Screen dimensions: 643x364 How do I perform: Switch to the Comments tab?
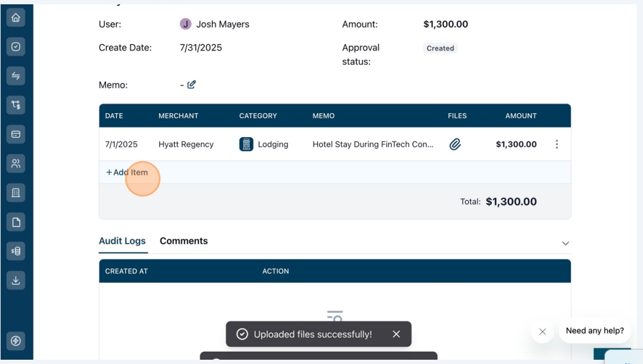pyautogui.click(x=184, y=241)
